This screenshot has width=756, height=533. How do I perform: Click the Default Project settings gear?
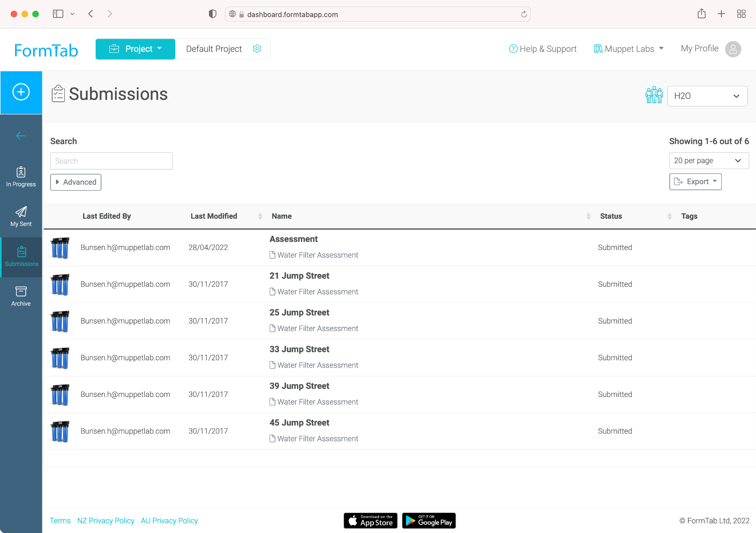point(257,49)
